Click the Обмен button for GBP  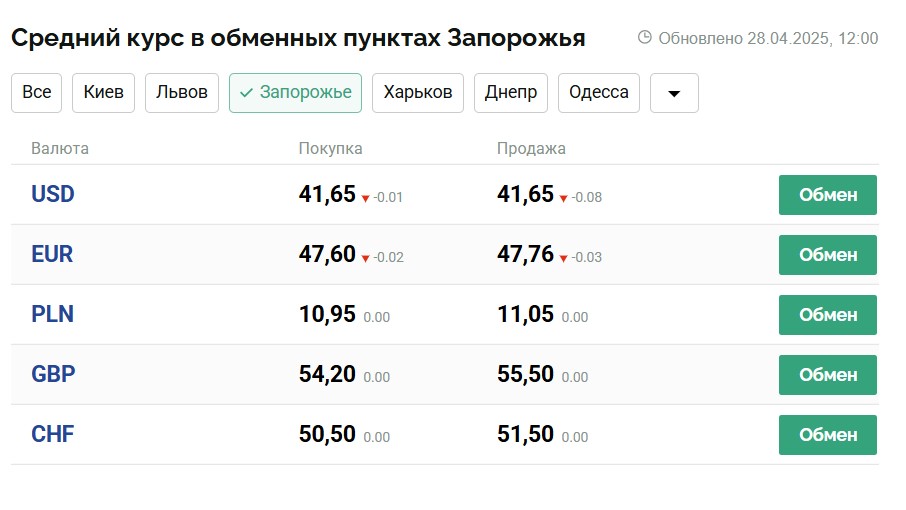point(828,375)
